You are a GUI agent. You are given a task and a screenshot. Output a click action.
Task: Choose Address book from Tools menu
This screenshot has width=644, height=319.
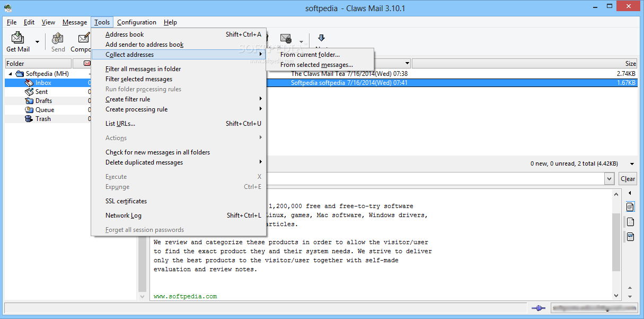pyautogui.click(x=179, y=35)
